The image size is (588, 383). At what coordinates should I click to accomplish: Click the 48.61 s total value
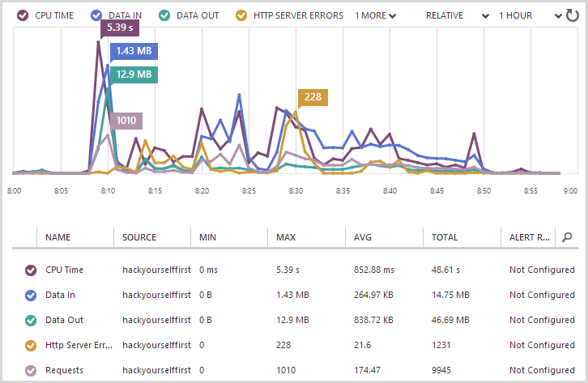(445, 270)
